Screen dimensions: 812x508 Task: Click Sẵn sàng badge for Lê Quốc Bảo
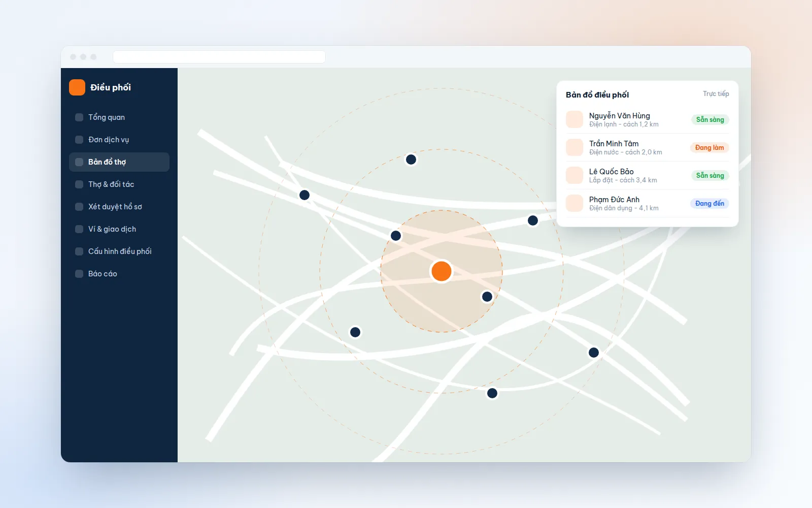point(710,175)
